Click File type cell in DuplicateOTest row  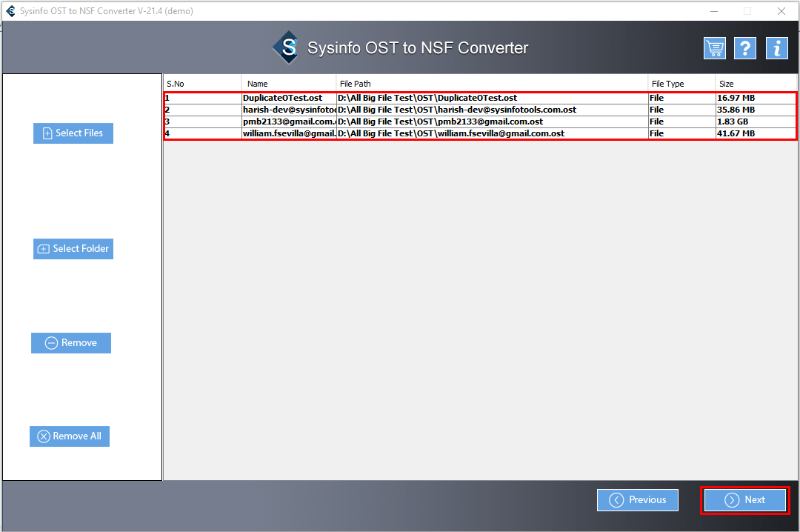point(682,98)
